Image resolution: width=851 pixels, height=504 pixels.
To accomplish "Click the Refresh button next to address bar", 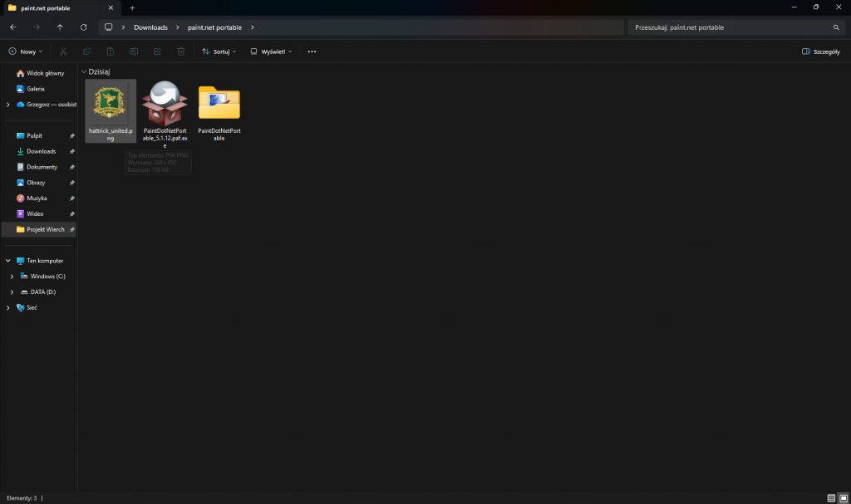I will pyautogui.click(x=83, y=27).
